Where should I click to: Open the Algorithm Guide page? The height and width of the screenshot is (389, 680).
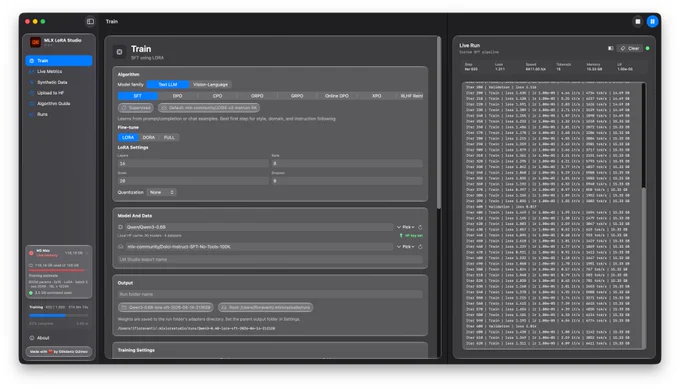59,104
